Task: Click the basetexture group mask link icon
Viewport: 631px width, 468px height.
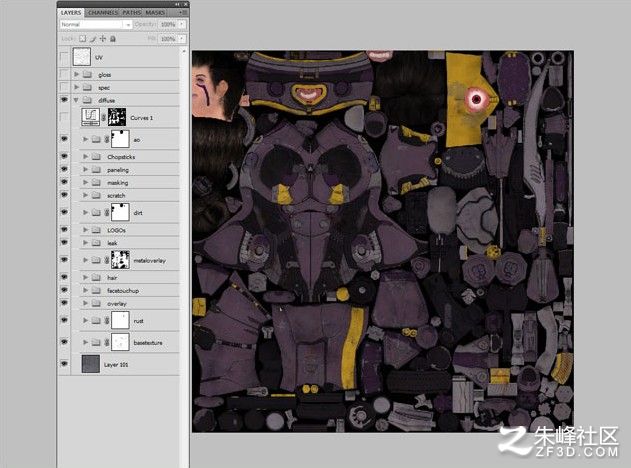Action: [x=107, y=342]
